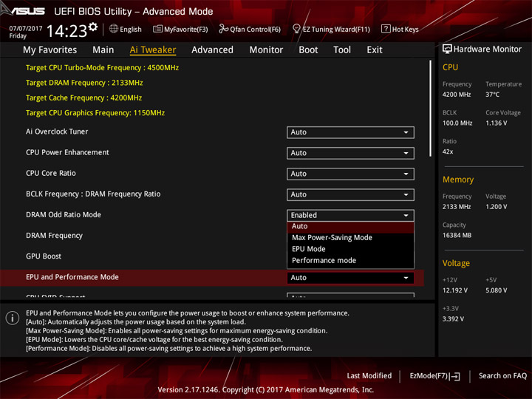Choose Max Power-Saving Mode option

click(350, 238)
